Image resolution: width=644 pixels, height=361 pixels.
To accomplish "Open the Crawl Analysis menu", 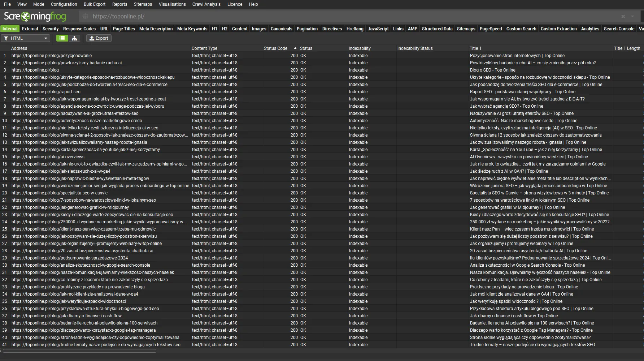I will pyautogui.click(x=206, y=4).
